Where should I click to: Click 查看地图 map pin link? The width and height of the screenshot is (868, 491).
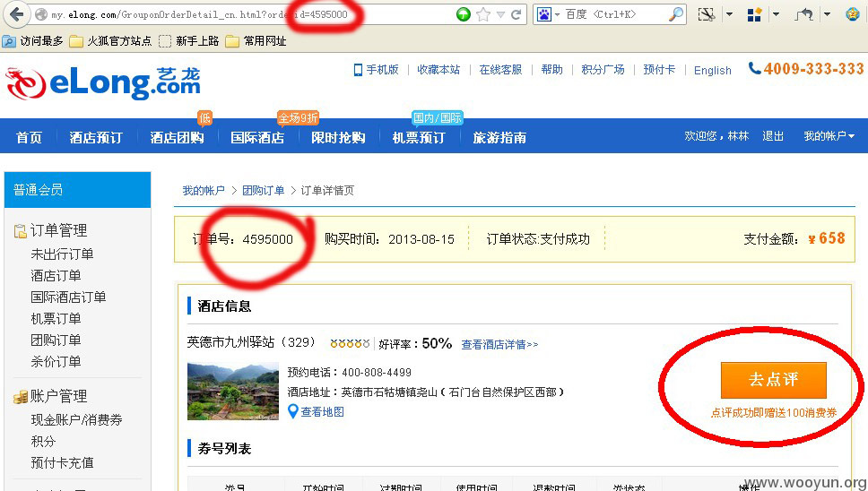click(317, 412)
